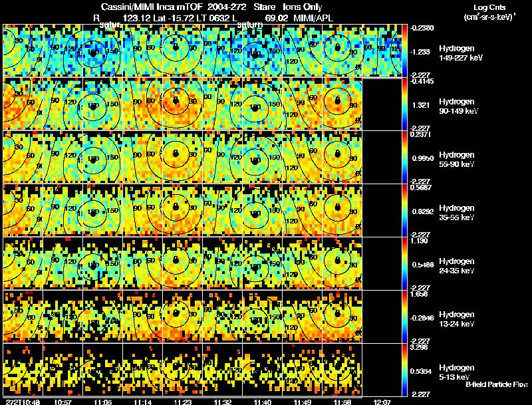The height and width of the screenshot is (405, 532).
Task: Click the '-0.2846' colorbar value
Action: click(x=422, y=318)
